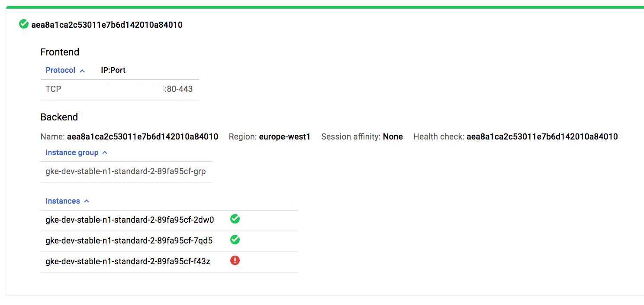Click the Instance group column header
644x305 pixels.
[x=72, y=152]
